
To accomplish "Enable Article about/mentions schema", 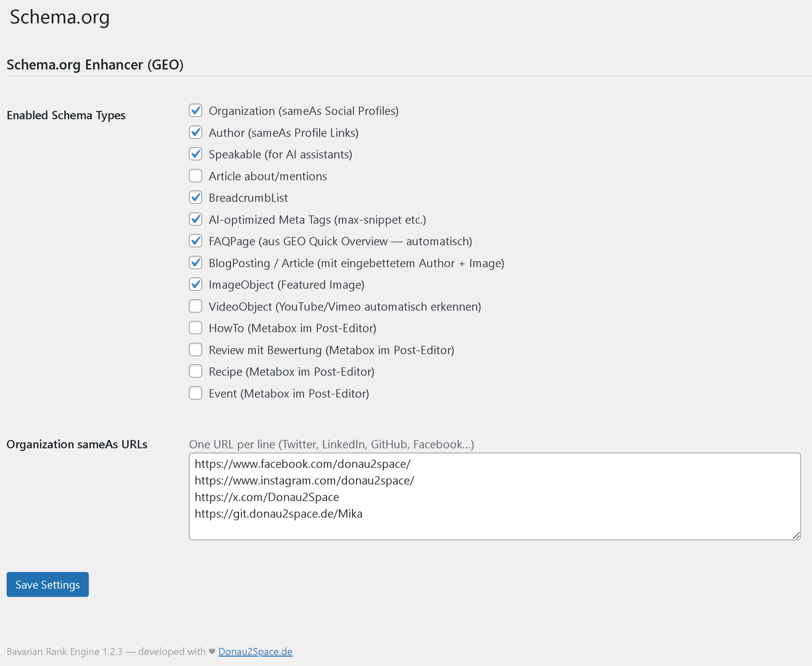I will coord(196,176).
